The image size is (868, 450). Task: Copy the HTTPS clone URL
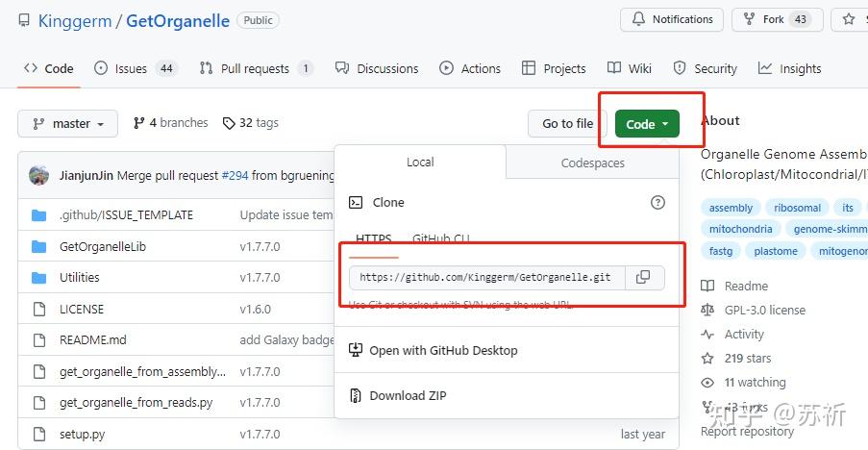[x=643, y=277]
